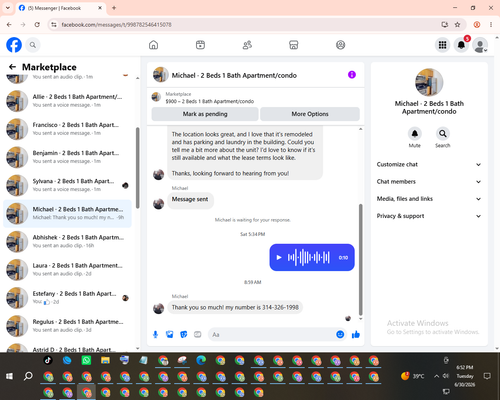The height and width of the screenshot is (400, 500).
Task: Open the Windows Start menu
Action: [x=9, y=376]
